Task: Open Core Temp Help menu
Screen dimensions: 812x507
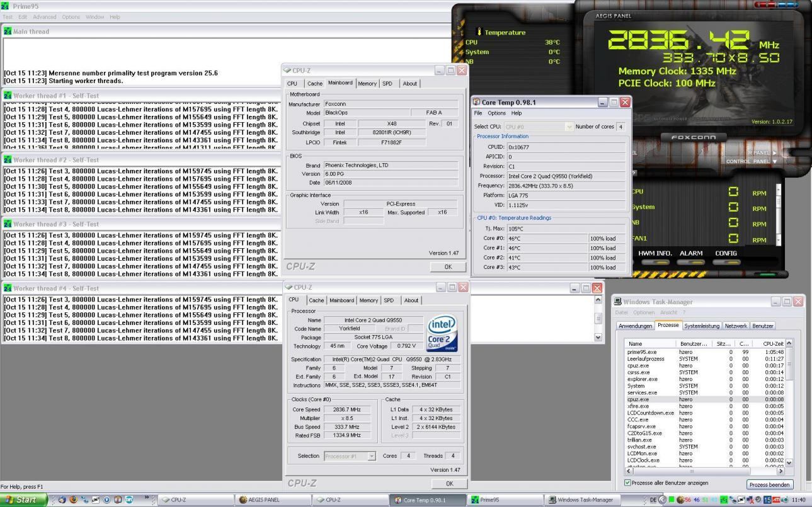Action: coord(517,113)
